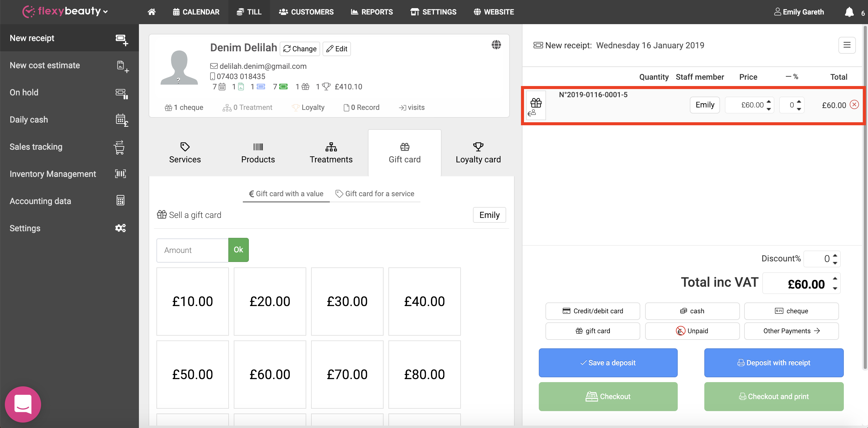868x428 pixels.
Task: Open CUSTOMERS in top menu
Action: coord(306,12)
